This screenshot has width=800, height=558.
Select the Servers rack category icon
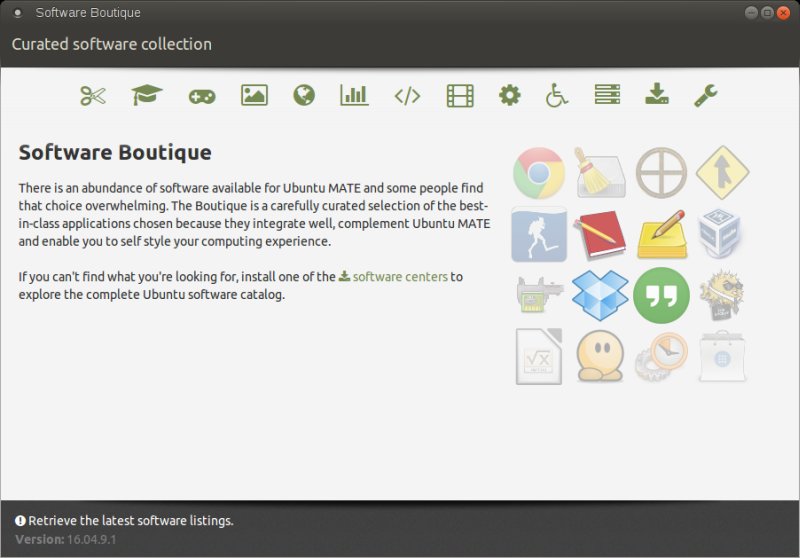point(607,96)
